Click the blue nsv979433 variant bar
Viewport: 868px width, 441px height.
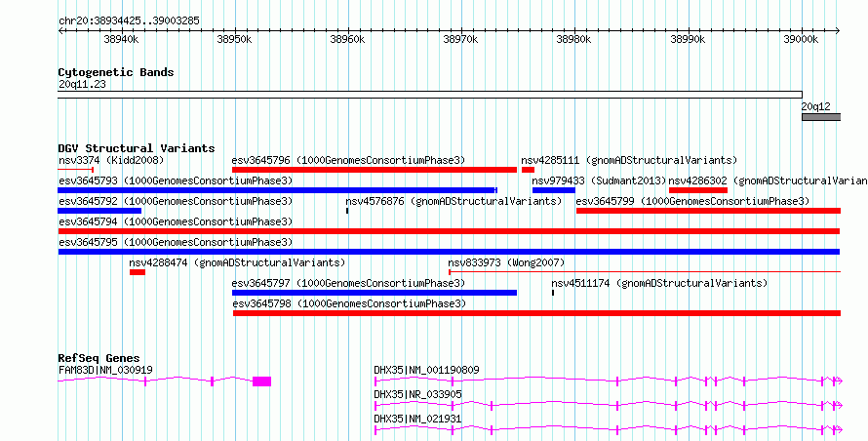coord(554,190)
